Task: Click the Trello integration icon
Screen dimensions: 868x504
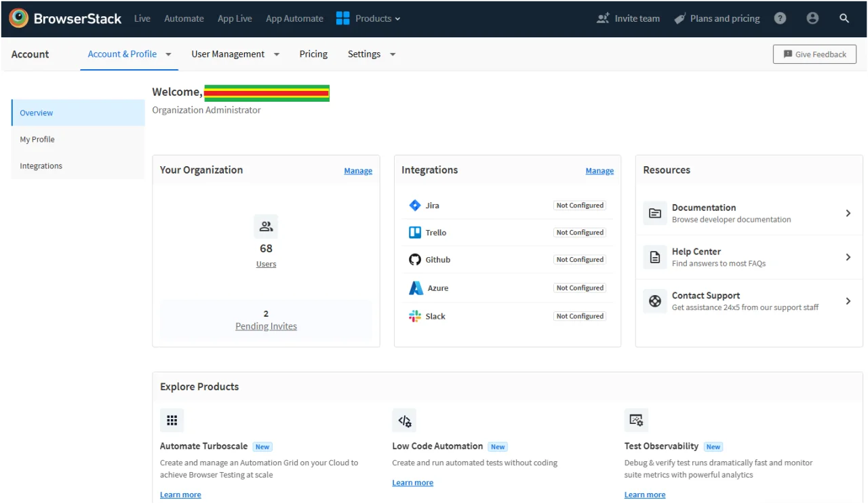Action: tap(415, 233)
